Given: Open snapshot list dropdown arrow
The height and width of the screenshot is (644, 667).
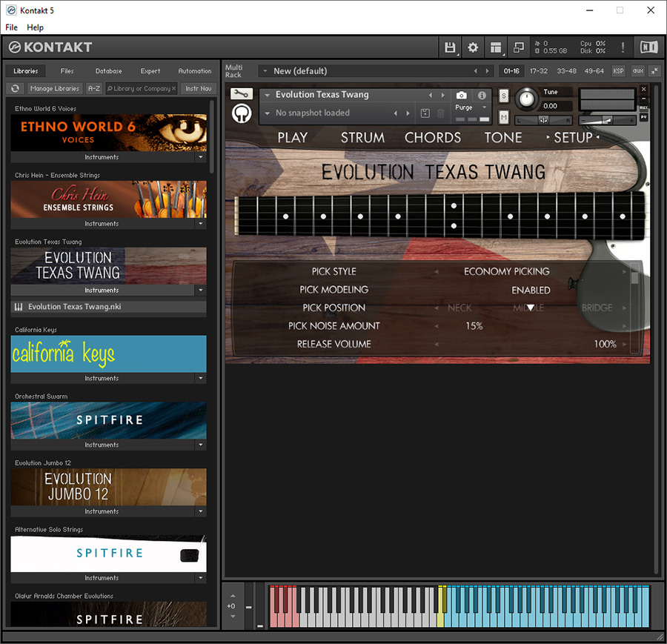Looking at the screenshot, I should coord(267,113).
